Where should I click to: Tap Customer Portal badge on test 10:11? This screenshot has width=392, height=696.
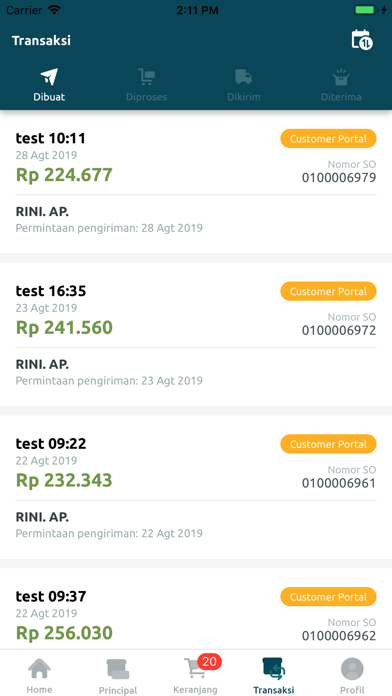pos(328,139)
